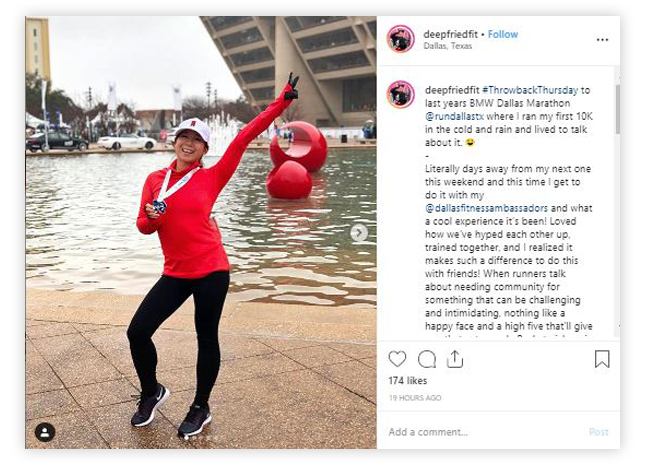647x473 pixels.
Task: Show tagged people icon on the photo
Action: click(45, 432)
